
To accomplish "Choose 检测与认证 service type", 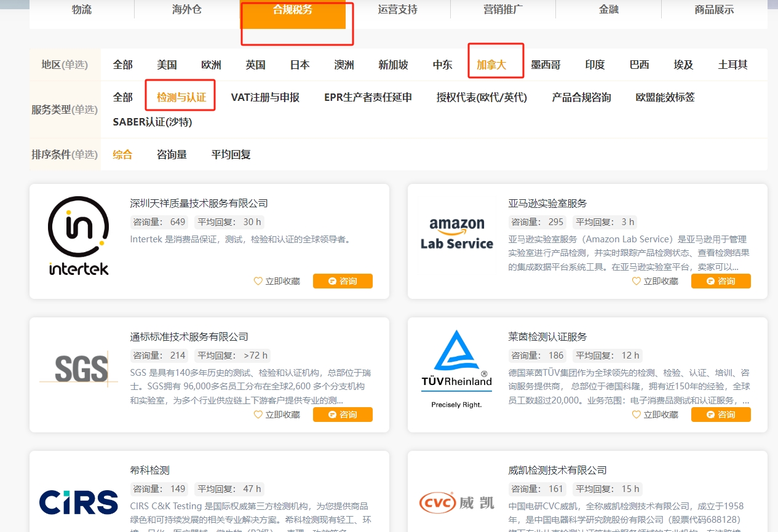I will point(181,97).
